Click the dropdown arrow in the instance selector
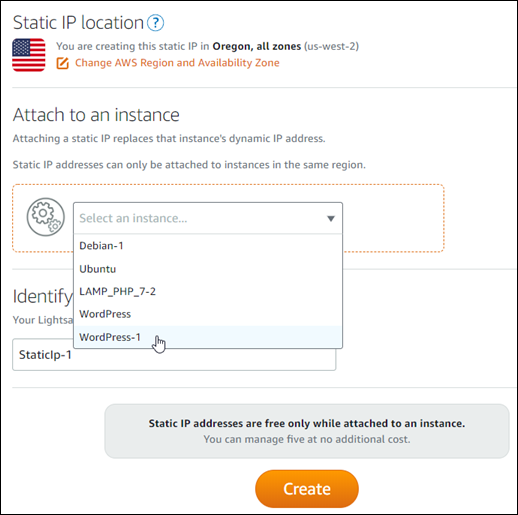The image size is (518, 515). (x=331, y=219)
